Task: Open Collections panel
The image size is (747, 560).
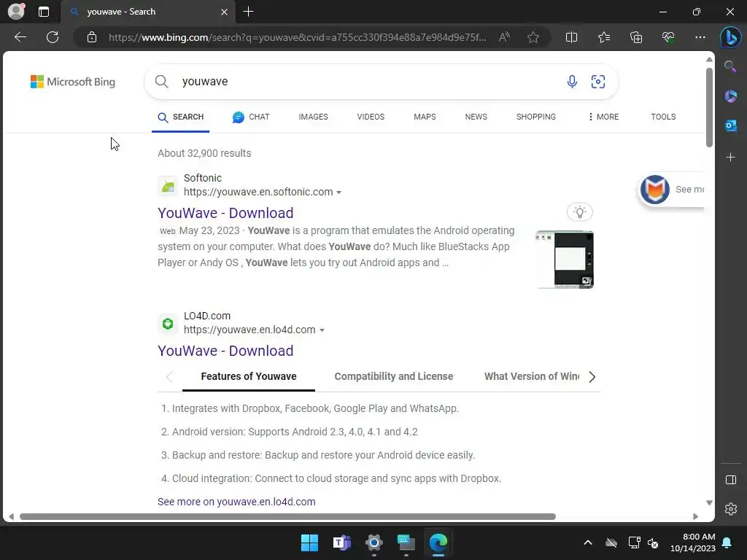Action: [636, 37]
